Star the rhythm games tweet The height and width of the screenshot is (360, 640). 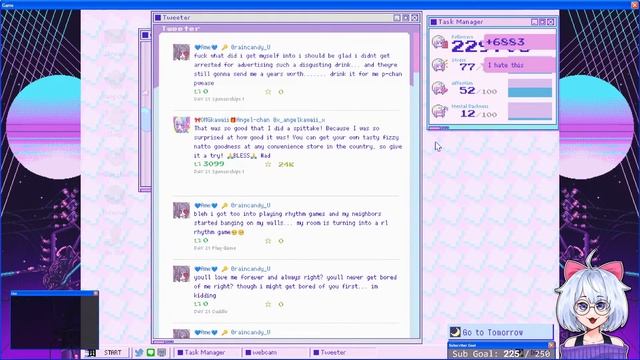click(268, 241)
